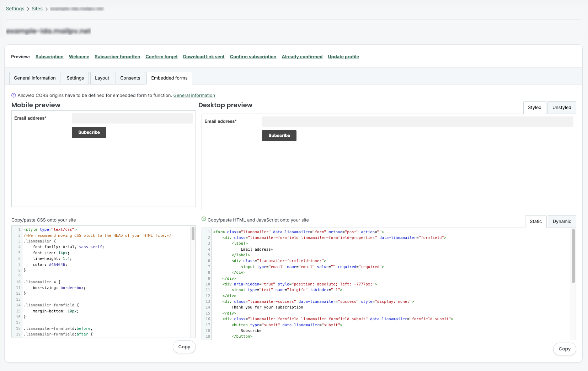
Task: Follow the General information link in CORS notice
Action: click(x=194, y=96)
